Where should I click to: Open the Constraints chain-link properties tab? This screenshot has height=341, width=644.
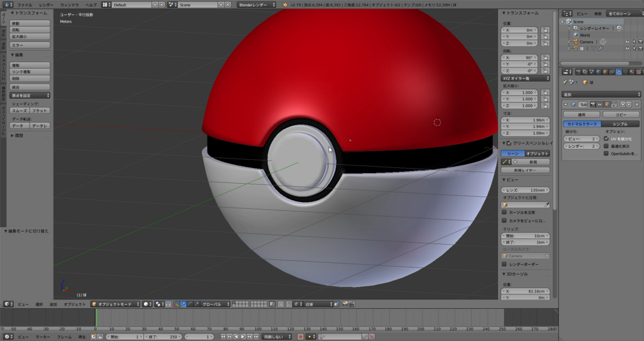[612, 72]
